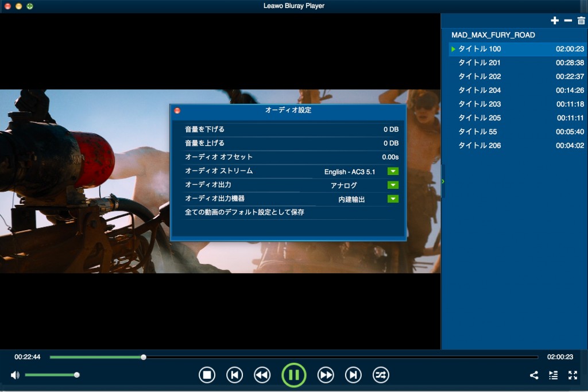Screen dimensions: 588x392
Task: Click 全ての動画のデフォルト設定として保存
Action: coord(245,212)
